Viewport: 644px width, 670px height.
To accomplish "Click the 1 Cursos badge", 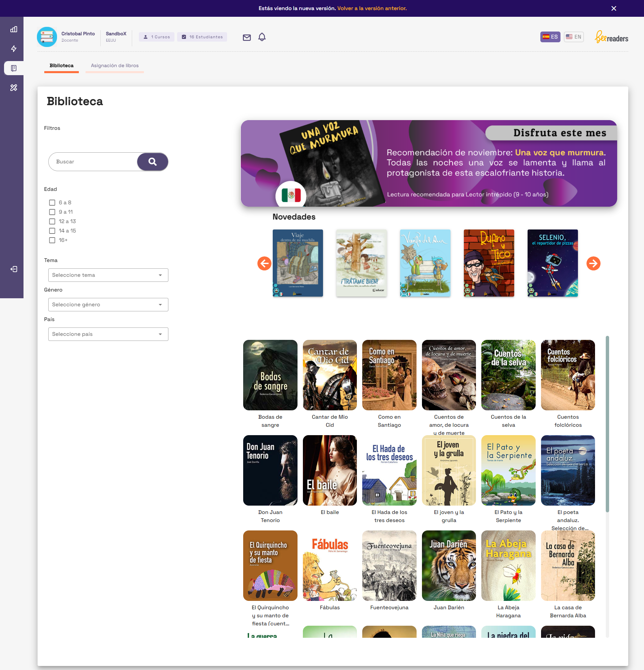I will 157,37.
